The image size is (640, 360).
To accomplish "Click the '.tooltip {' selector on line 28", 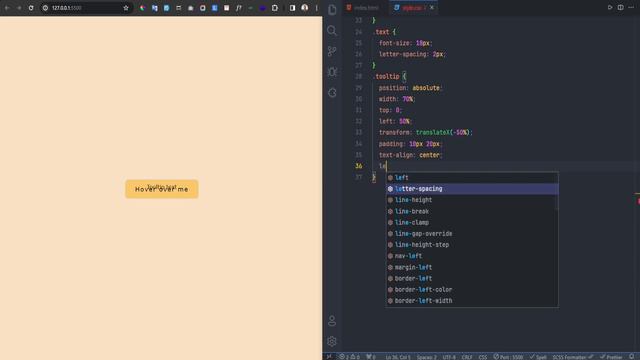I will tap(389, 77).
